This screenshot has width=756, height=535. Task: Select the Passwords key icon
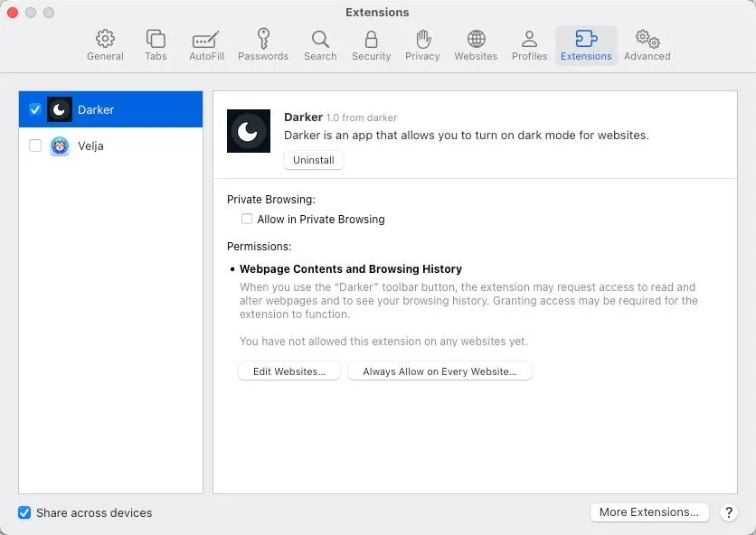tap(262, 43)
